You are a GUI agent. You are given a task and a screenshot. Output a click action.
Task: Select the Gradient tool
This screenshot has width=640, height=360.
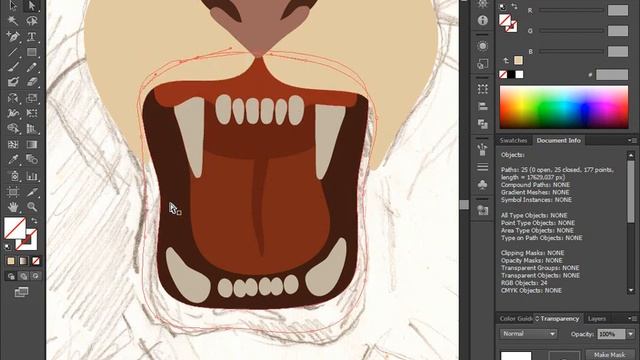[x=31, y=144]
